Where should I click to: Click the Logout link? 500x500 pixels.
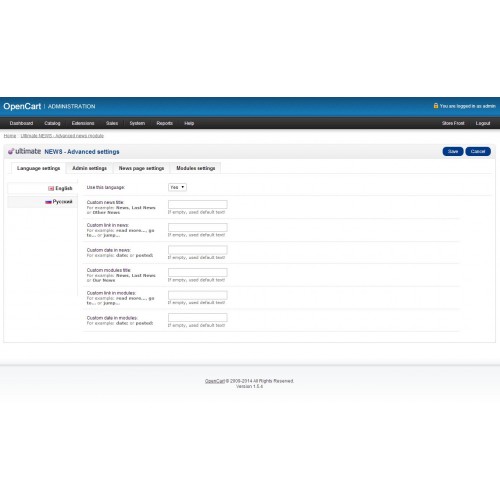[483, 123]
